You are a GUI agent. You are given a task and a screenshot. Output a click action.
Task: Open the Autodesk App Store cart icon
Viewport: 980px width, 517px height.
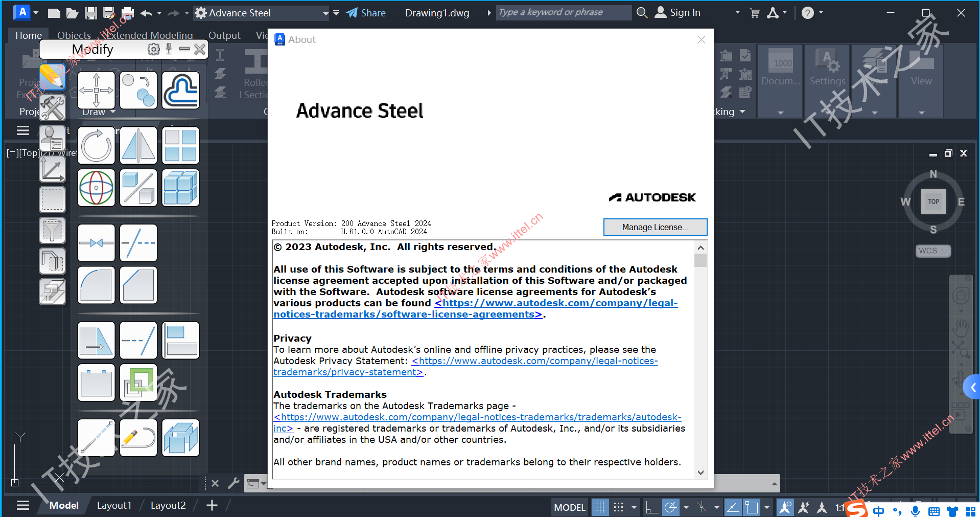click(755, 13)
